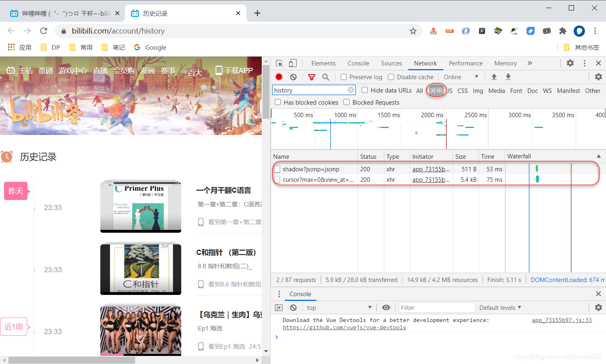The image size is (606, 364).
Task: Filter requests by the JS type
Action: [450, 90]
